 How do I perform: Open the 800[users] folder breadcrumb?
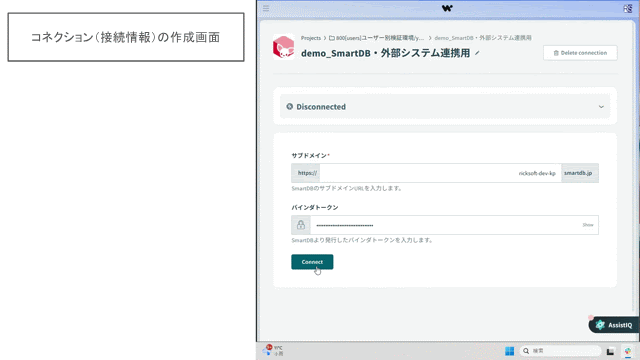[x=377, y=38]
